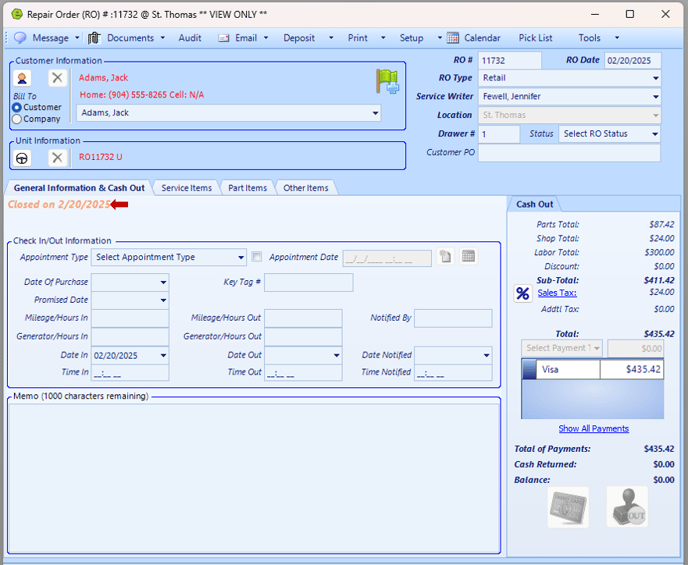Screen dimensions: 688x565
Task: Click the Show All Payments link
Action: click(x=593, y=429)
